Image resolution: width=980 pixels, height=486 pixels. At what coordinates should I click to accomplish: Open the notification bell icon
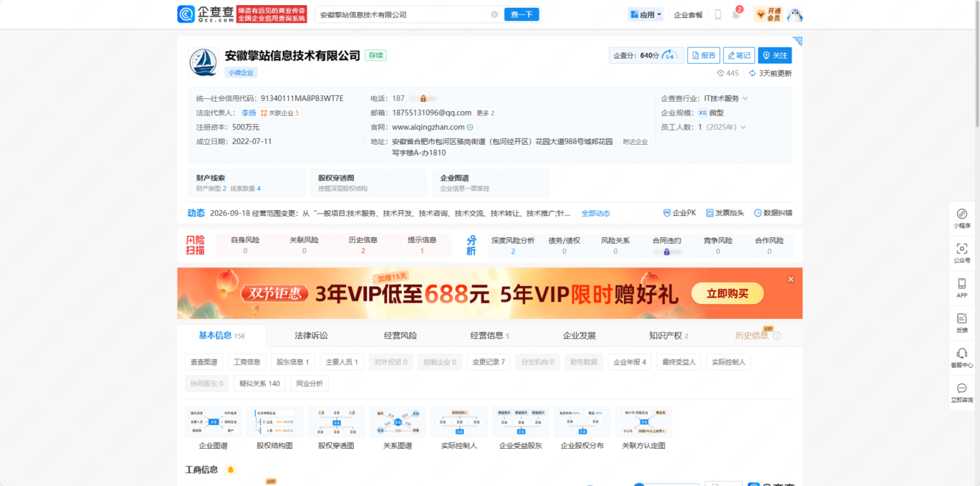click(x=736, y=15)
